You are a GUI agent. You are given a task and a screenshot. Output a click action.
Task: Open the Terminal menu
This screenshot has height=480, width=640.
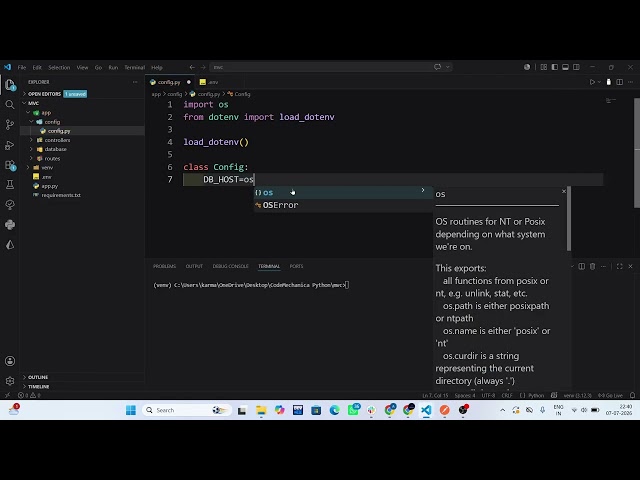(135, 67)
